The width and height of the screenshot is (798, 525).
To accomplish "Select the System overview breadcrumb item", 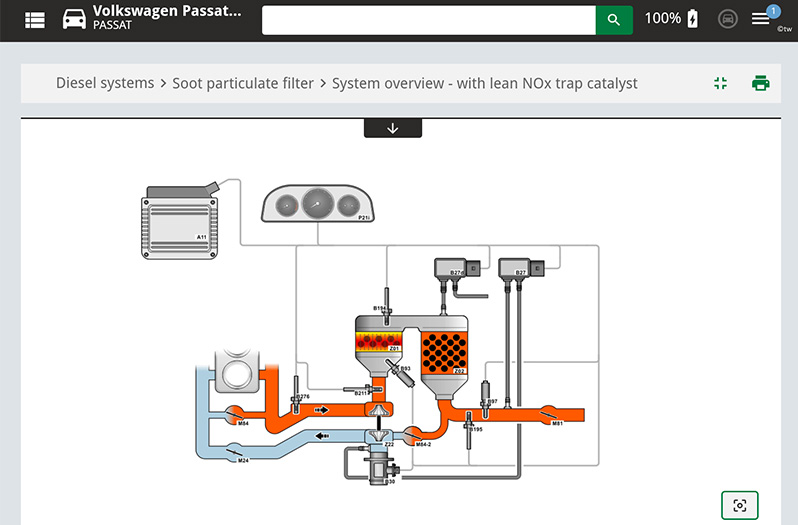I will pos(484,83).
